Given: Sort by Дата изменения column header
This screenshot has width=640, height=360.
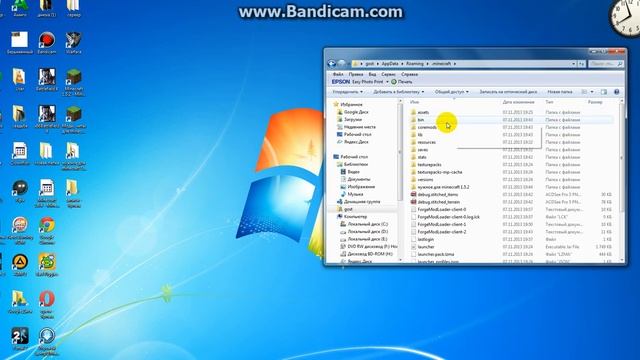Looking at the screenshot, I should [519, 102].
